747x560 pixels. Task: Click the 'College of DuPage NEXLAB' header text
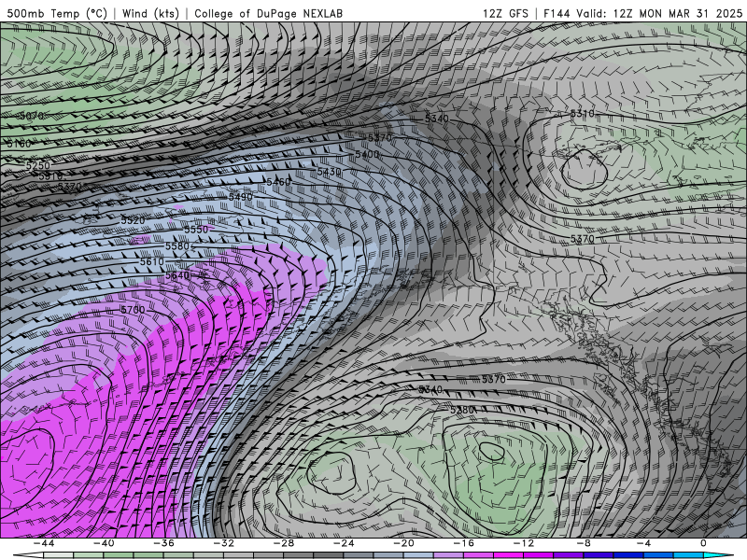click(268, 13)
